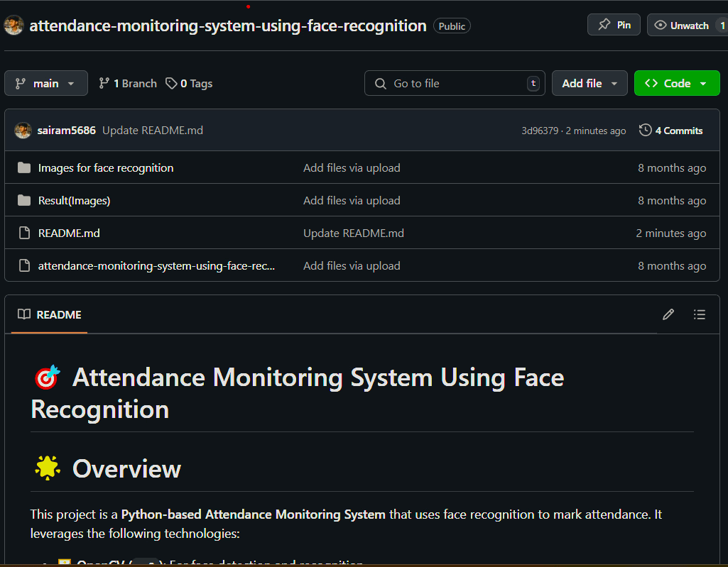Click the Attendance Monitoring System README title
728x567 pixels.
click(x=298, y=393)
